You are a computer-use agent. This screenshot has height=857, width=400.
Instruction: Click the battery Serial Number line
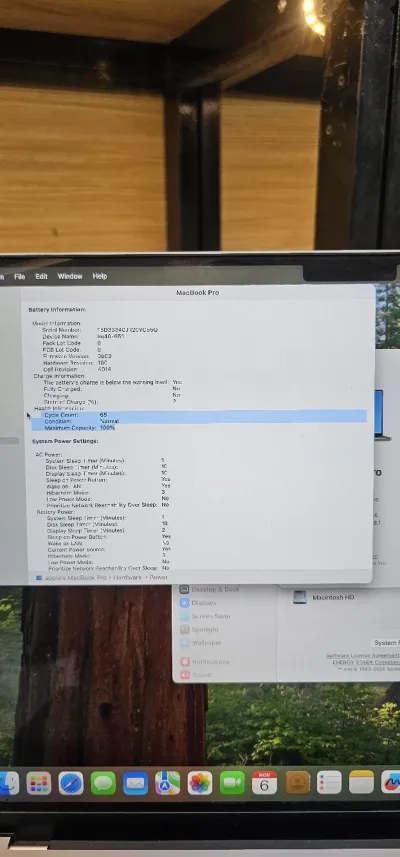coord(100,330)
